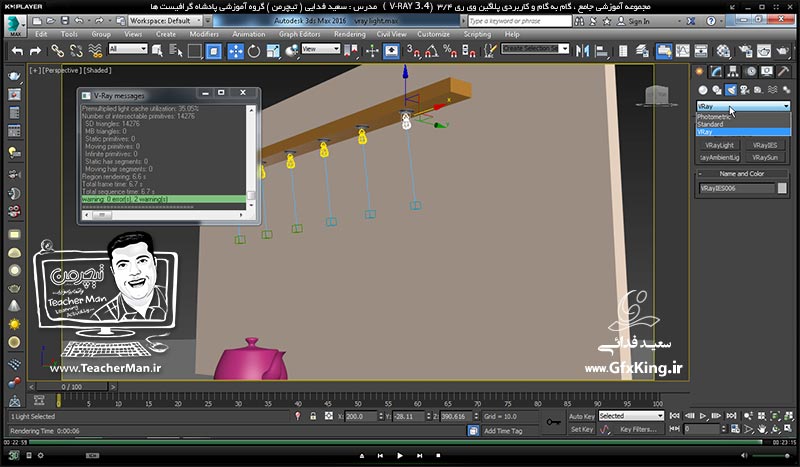Screen dimensions: 800x467
Task: Activate the Select and Link tool
Action: pos(57,51)
